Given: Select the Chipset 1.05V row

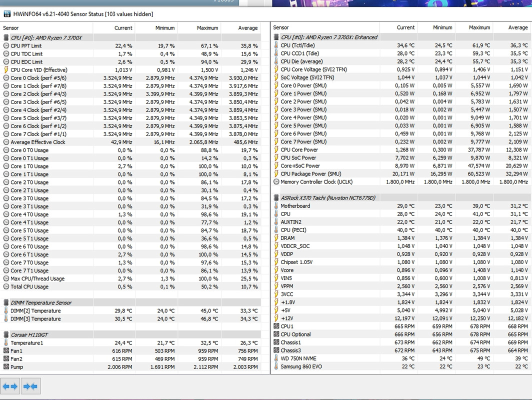Looking at the screenshot, I should 401,262.
